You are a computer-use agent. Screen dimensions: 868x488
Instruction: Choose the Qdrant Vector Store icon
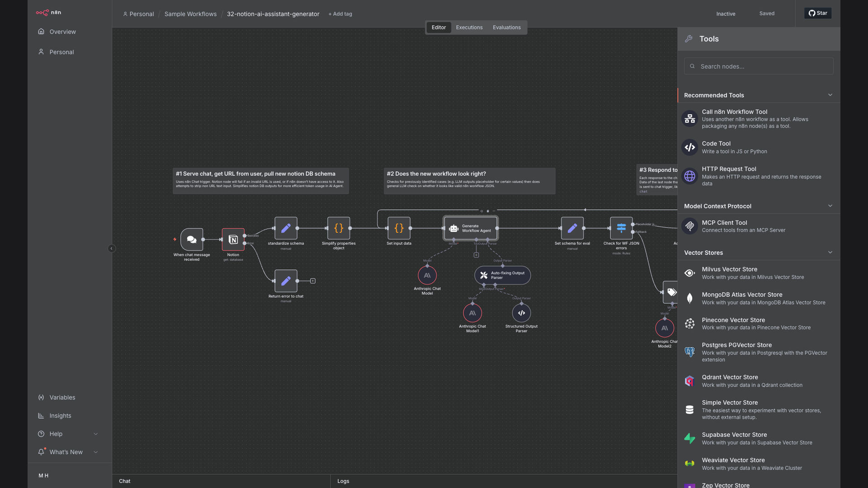click(x=690, y=381)
